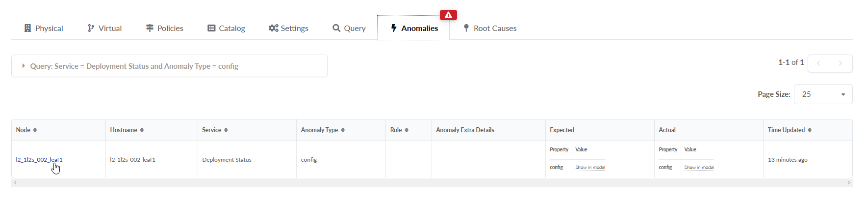Click the red anomalies warning badge
Viewport: 868px width, 201px height.
point(448,15)
